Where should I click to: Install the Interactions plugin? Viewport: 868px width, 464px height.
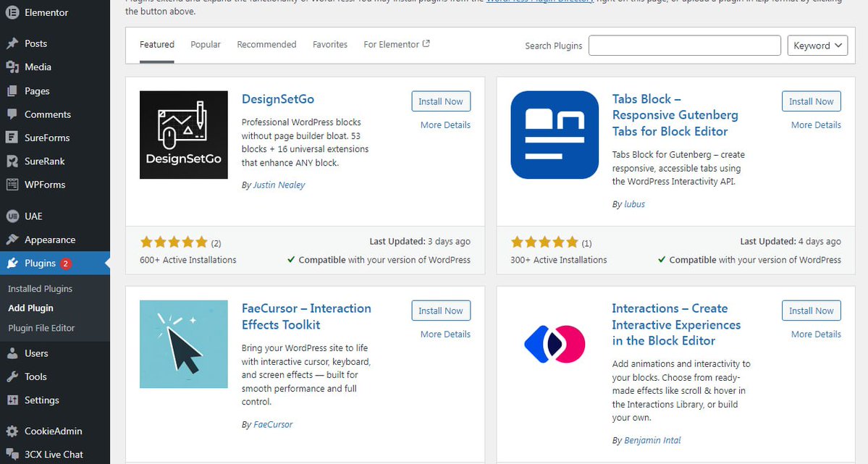pyautogui.click(x=811, y=311)
